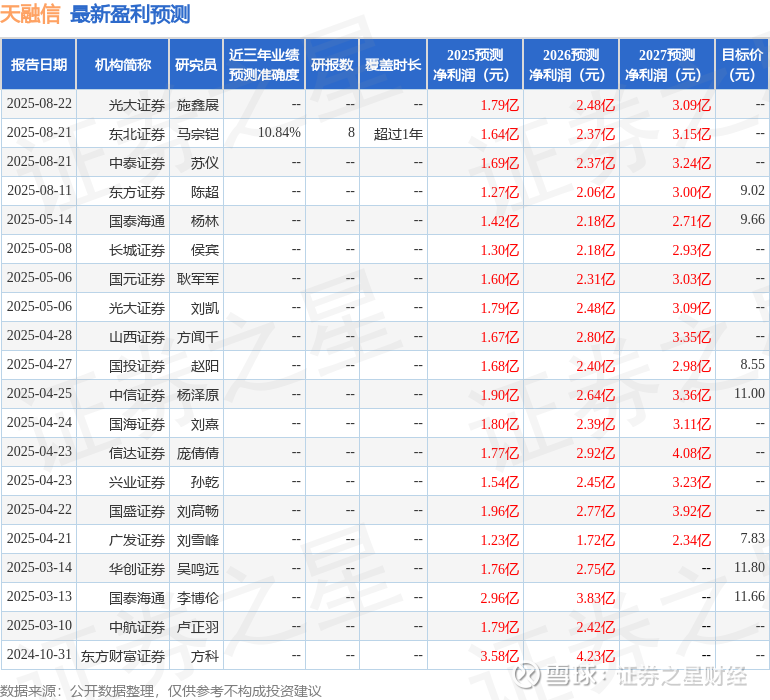
Task: Click the 天融信 stock name title
Action: coord(30,15)
